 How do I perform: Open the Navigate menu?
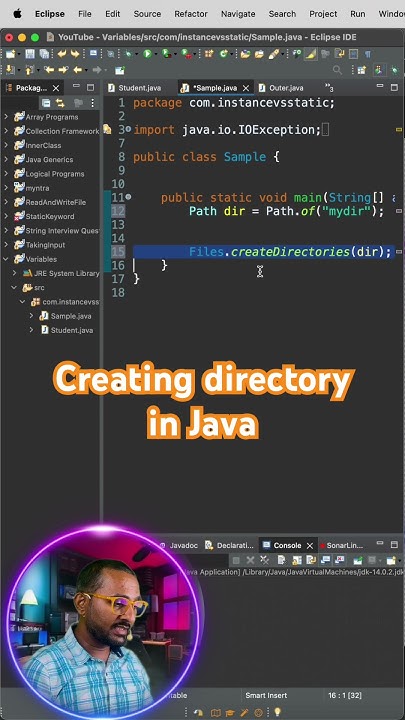238,14
